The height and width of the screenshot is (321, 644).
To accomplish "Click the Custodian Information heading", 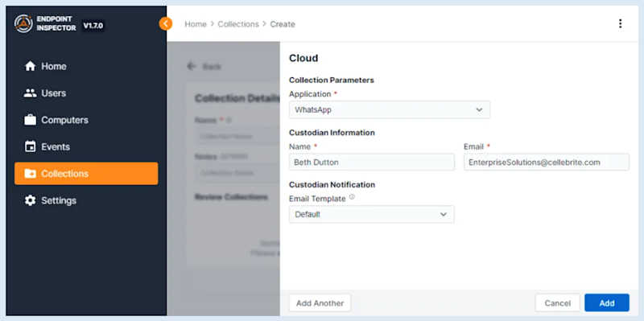I will point(332,133).
